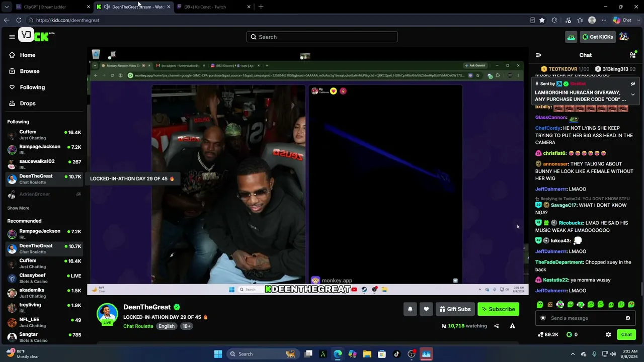The height and width of the screenshot is (362, 644).
Task: Open chat settings gear icon
Action: click(x=608, y=334)
